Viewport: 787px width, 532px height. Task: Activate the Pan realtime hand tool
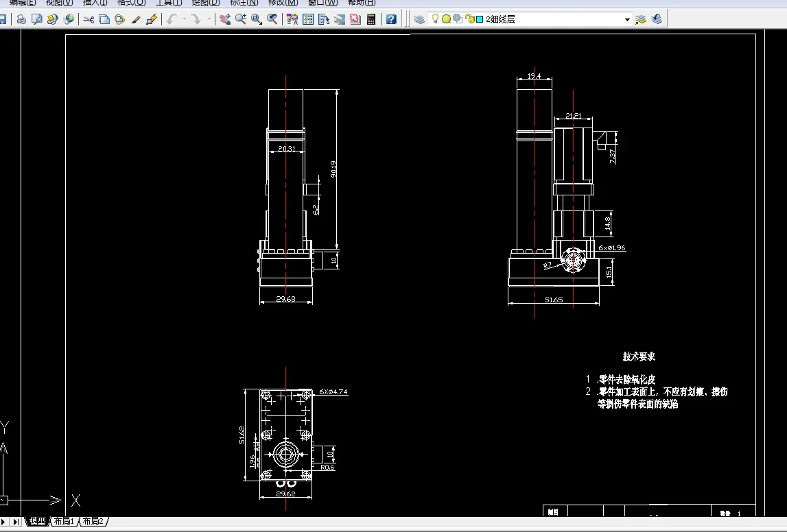point(225,19)
